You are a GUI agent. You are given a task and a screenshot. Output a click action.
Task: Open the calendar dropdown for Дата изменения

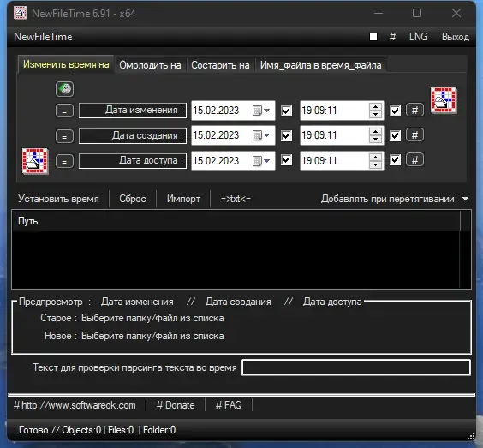coord(261,111)
